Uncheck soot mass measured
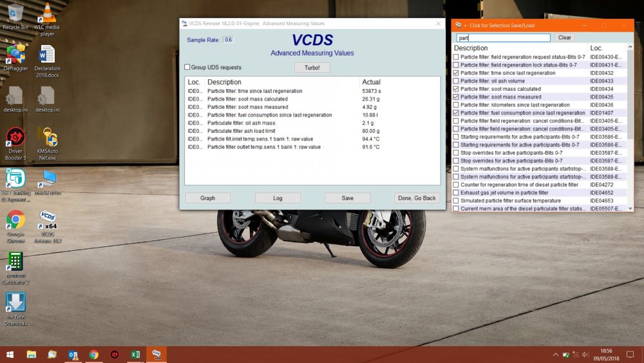 456,97
